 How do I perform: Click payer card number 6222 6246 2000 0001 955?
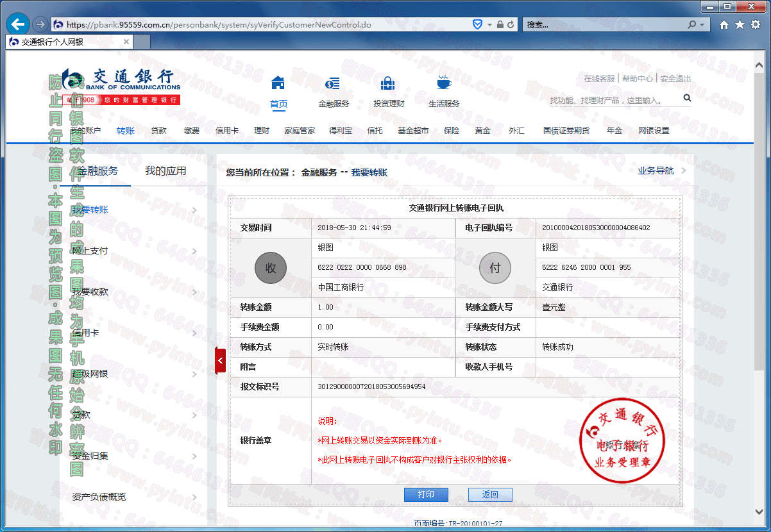click(586, 267)
